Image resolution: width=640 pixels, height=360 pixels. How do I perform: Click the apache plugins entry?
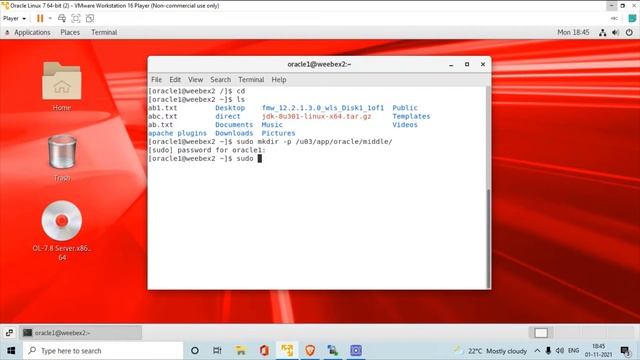178,133
